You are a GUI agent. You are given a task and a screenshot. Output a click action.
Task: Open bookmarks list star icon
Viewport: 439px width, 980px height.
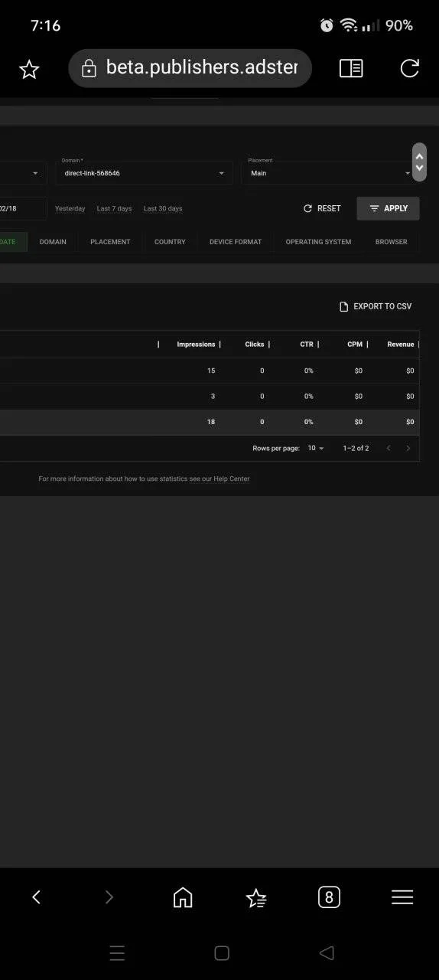tap(256, 897)
